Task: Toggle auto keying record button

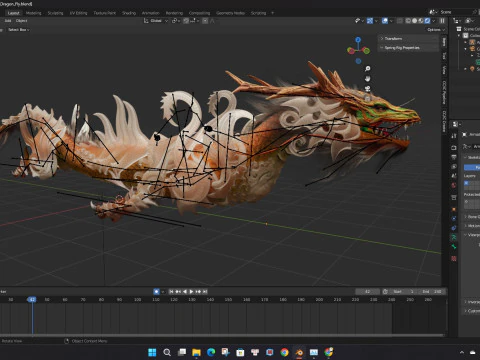Action: tap(156, 292)
